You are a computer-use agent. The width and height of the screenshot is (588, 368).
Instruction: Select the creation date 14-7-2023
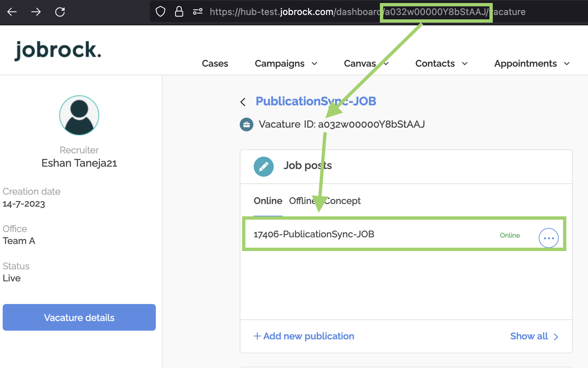[x=24, y=204]
